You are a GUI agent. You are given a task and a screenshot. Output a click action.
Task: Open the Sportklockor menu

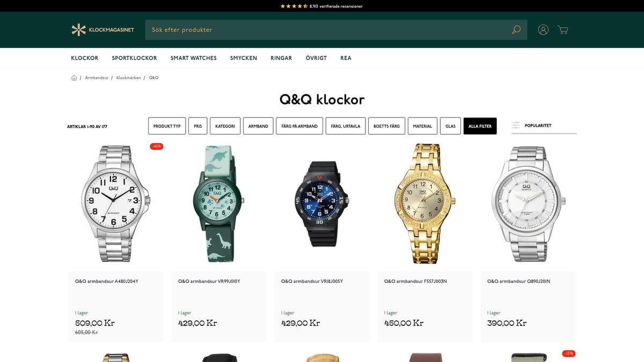(x=134, y=58)
